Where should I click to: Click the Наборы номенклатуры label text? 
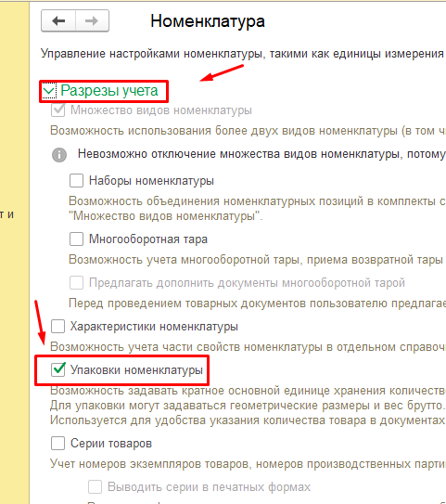tap(151, 181)
